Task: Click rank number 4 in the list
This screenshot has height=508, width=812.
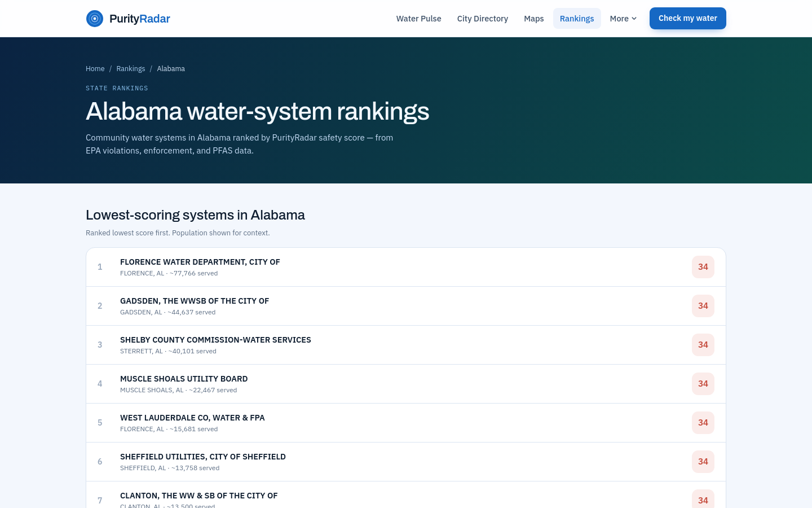Action: coord(100,384)
